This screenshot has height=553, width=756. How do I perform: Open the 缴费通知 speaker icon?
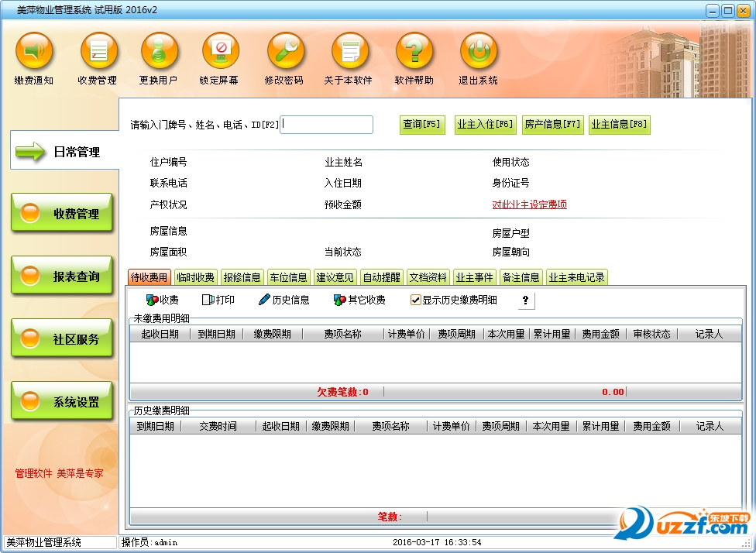pos(34,50)
